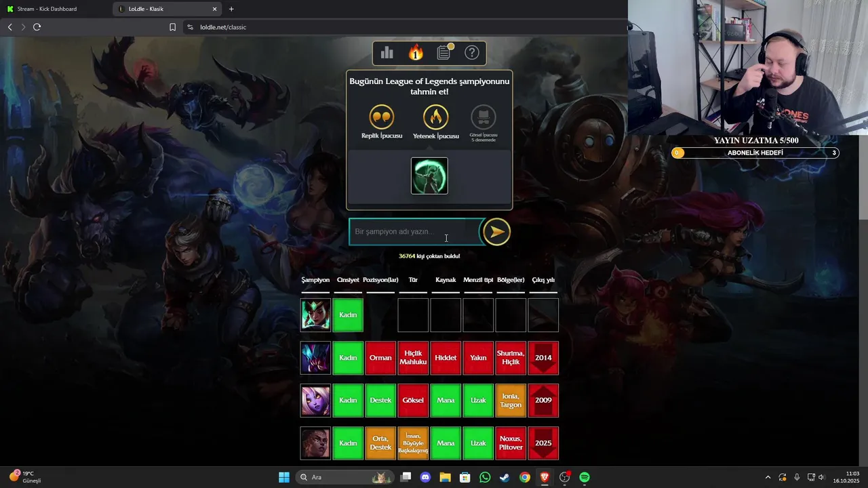Click the Brave browser taskbar icon
Screen dimensions: 868x488
(x=545, y=477)
